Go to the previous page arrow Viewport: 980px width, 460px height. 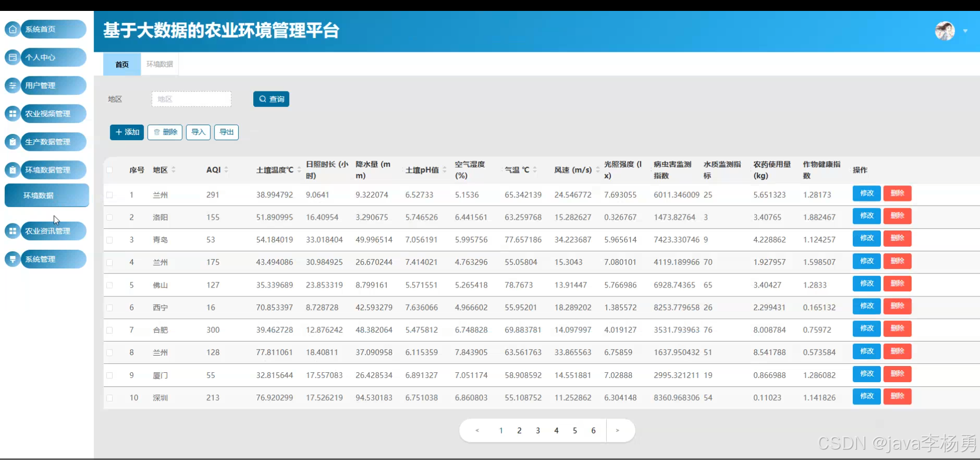[477, 430]
